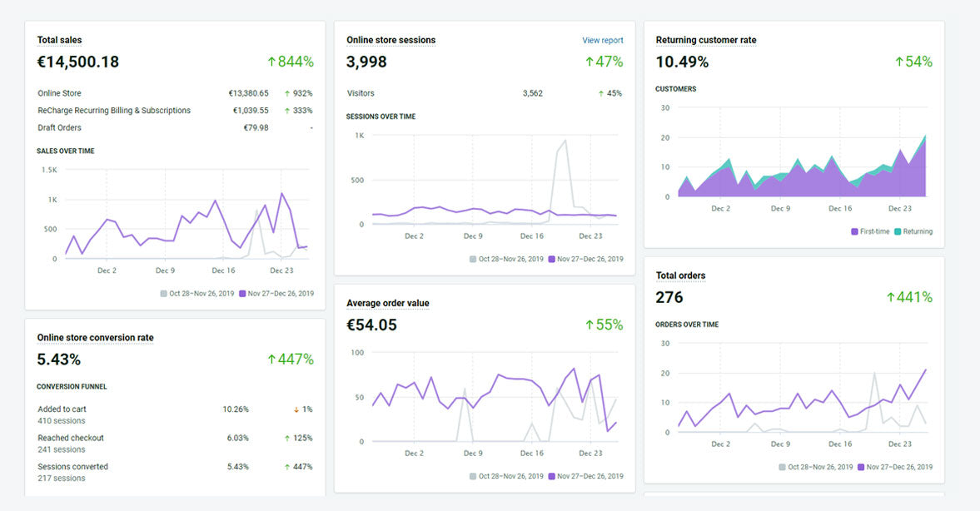Select the 276 total orders figure
Image resolution: width=980 pixels, height=511 pixels.
(669, 297)
